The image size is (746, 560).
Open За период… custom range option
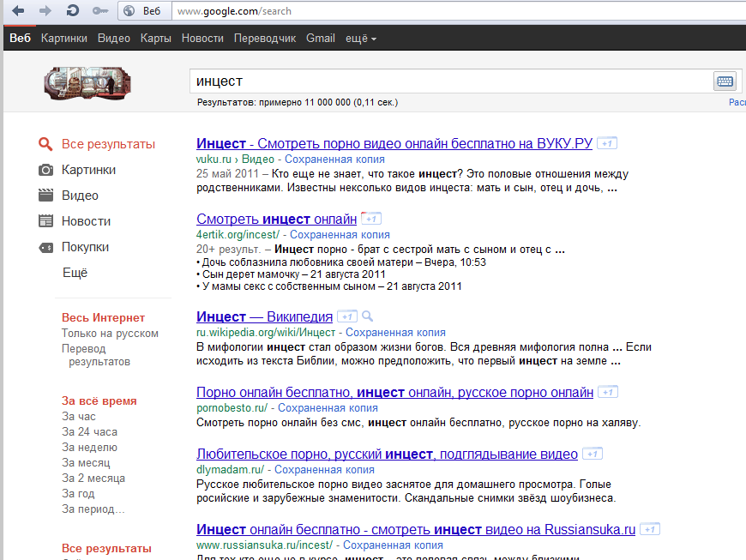point(93,509)
